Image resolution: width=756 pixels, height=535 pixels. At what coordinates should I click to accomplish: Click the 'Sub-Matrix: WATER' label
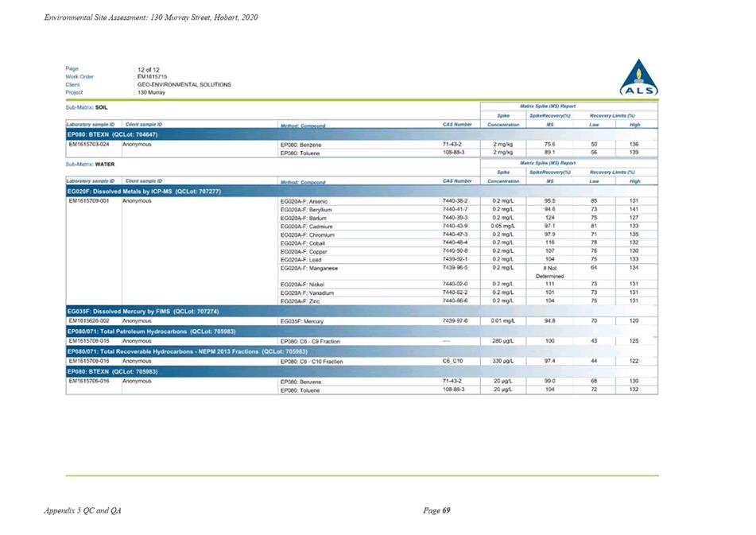click(90, 165)
